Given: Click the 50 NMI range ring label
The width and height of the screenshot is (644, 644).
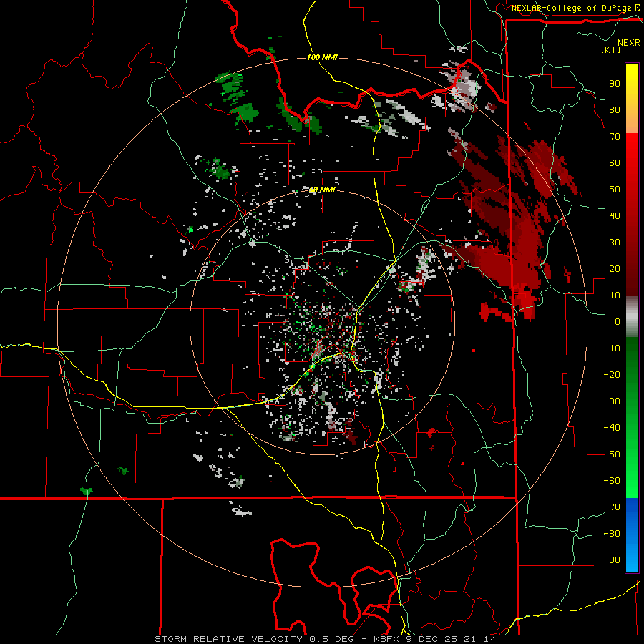Looking at the screenshot, I should (x=322, y=190).
